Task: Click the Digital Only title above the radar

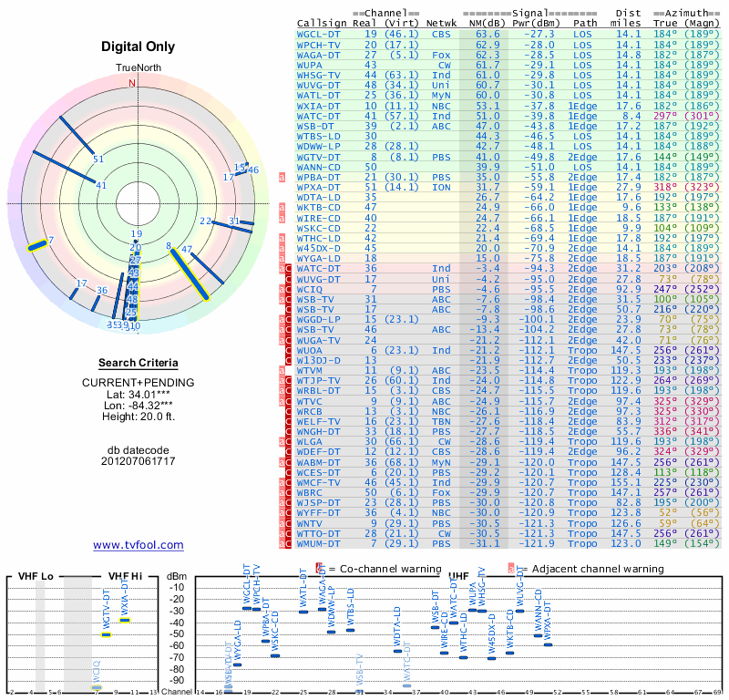Action: (139, 46)
